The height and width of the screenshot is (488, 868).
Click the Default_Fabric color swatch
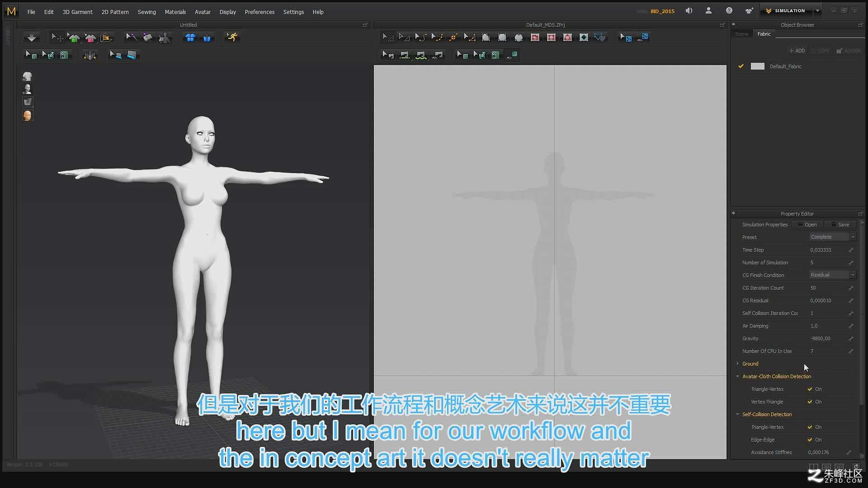coord(757,66)
